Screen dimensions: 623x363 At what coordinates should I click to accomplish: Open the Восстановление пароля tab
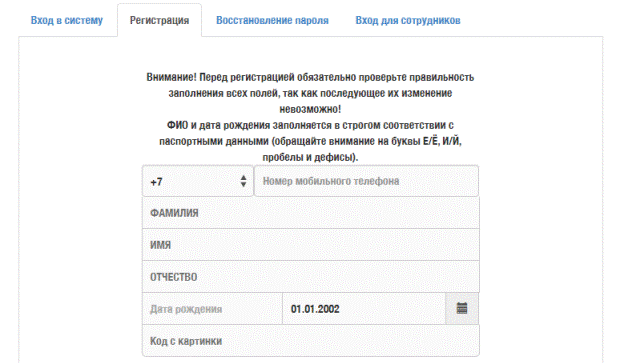pyautogui.click(x=272, y=20)
